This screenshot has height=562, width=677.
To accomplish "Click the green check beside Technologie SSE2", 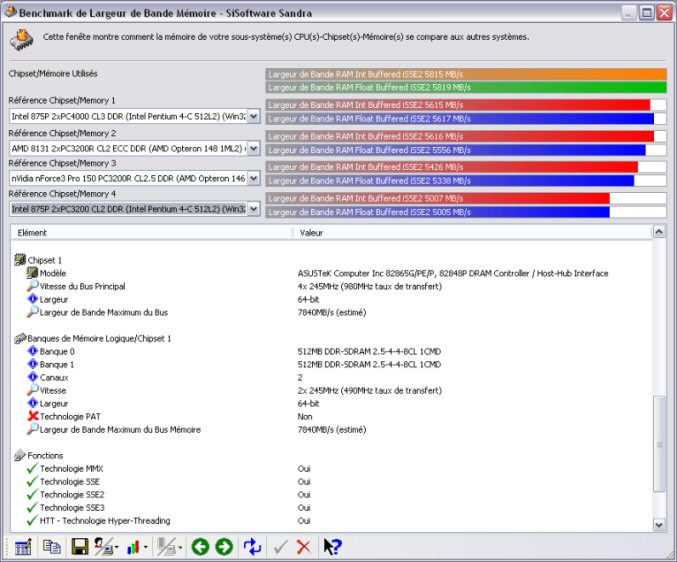I will point(32,494).
